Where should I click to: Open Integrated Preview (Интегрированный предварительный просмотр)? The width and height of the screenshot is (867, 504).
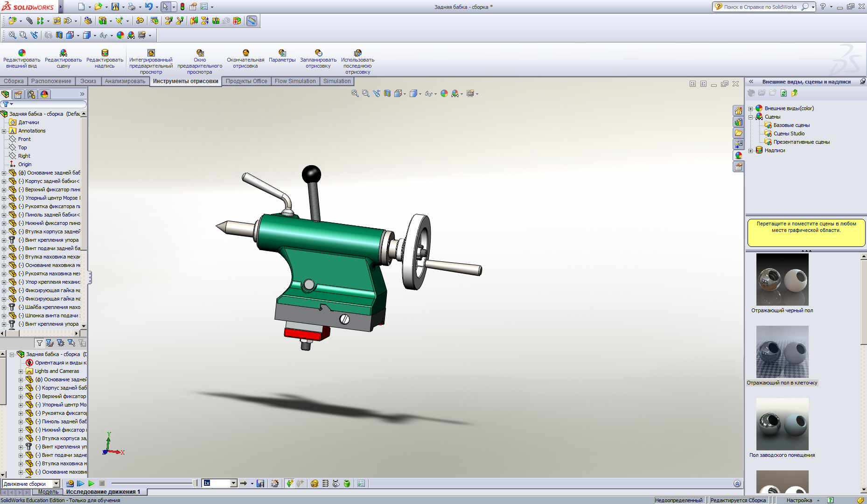[151, 62]
